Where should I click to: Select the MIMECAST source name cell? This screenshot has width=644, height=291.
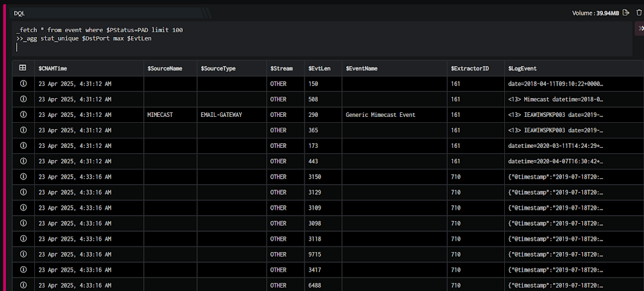[x=160, y=115]
